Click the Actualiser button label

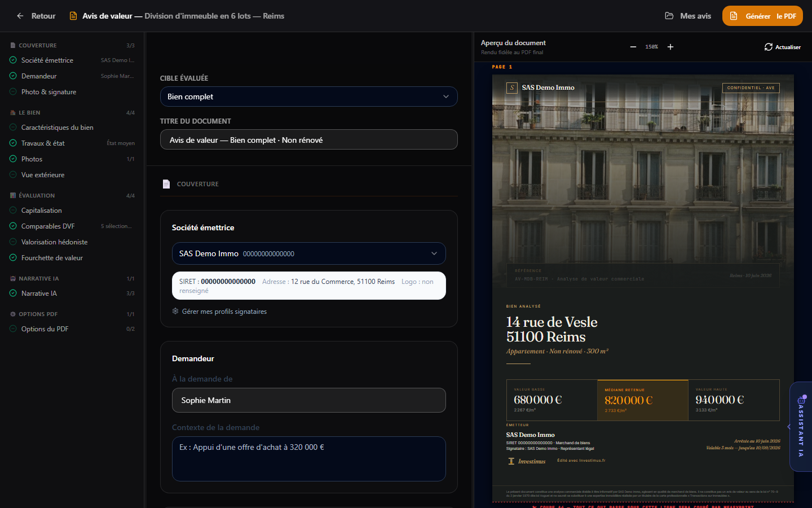pos(788,47)
